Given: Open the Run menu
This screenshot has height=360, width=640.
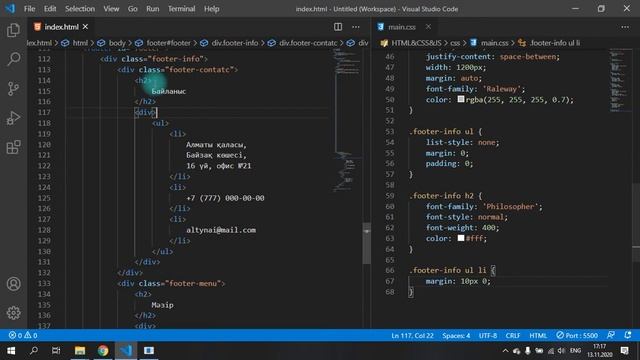Looking at the screenshot, I should [153, 9].
